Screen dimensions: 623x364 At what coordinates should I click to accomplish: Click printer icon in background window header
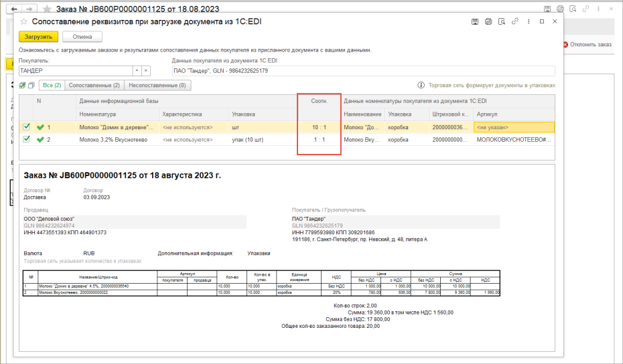click(x=560, y=8)
